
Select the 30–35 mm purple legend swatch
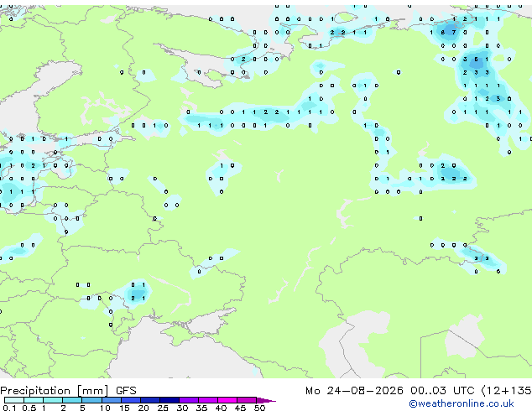(x=189, y=400)
